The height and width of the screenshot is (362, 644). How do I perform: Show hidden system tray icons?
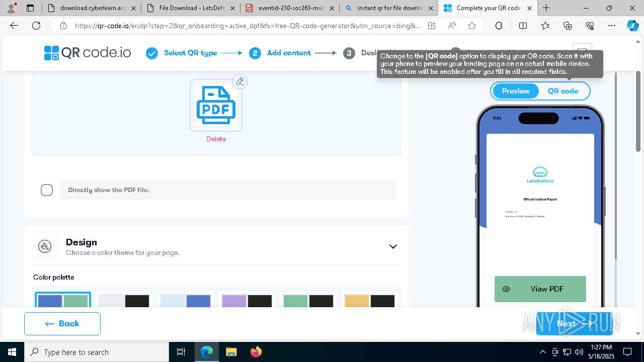pos(542,352)
